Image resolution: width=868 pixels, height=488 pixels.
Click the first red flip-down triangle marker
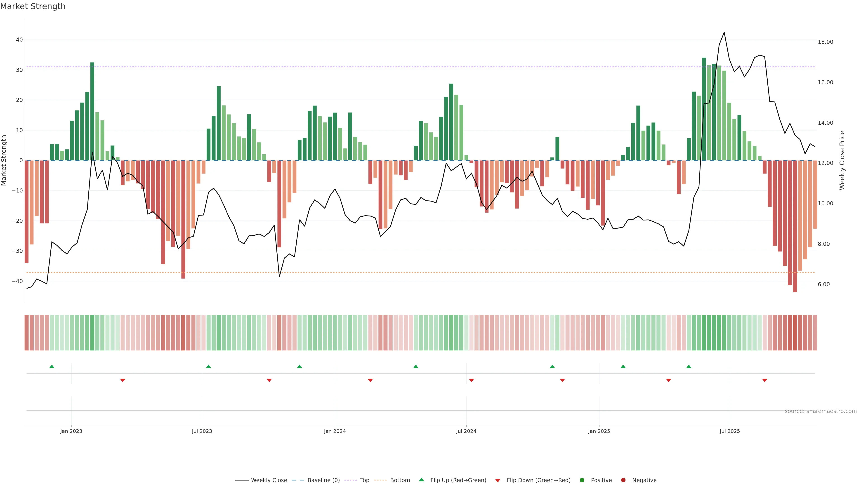[123, 380]
